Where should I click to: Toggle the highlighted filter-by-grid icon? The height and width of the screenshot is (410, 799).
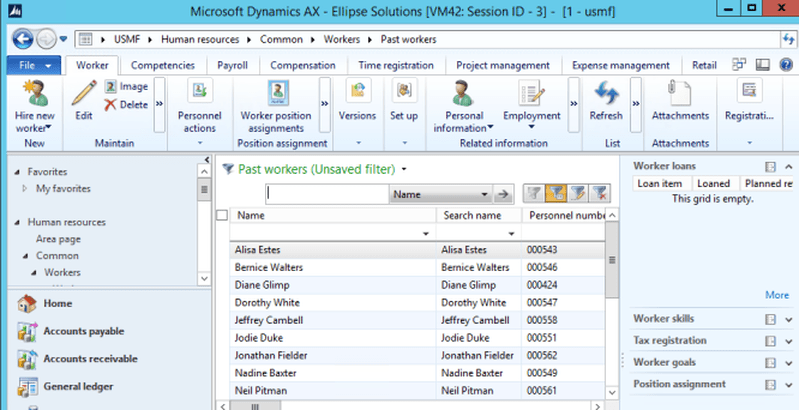point(555,194)
